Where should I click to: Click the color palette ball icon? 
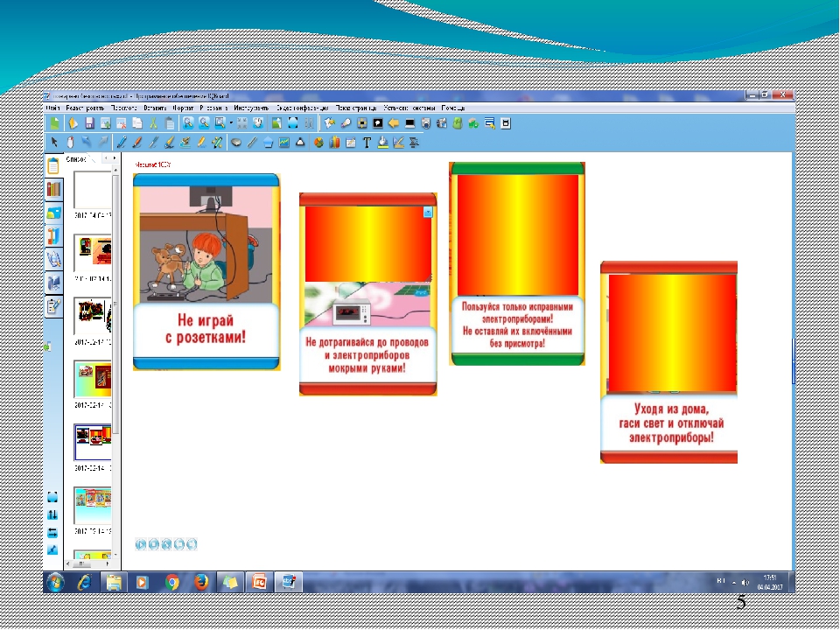pos(318,143)
